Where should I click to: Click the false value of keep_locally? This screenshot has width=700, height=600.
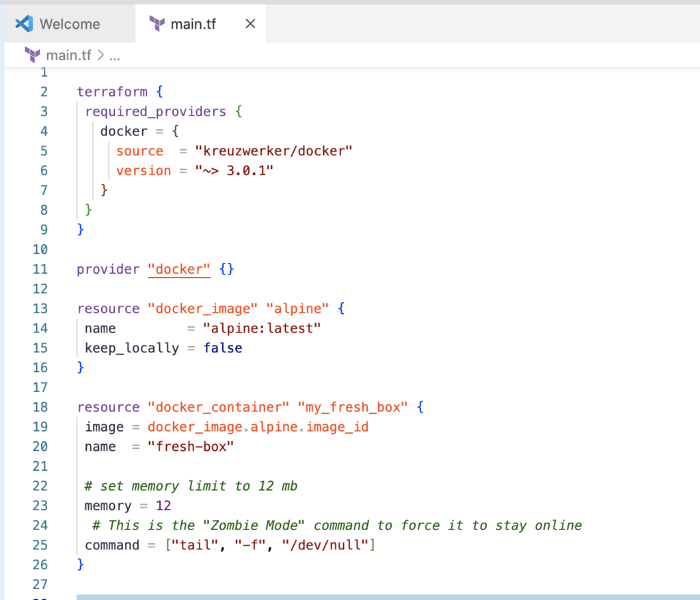click(223, 348)
